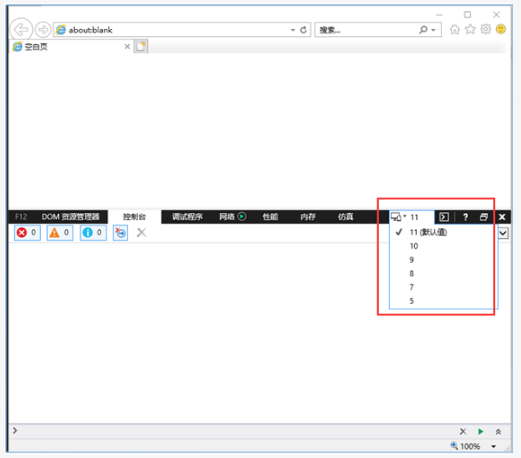Toggle the warnings filter in console
The image size is (521, 458).
(60, 233)
